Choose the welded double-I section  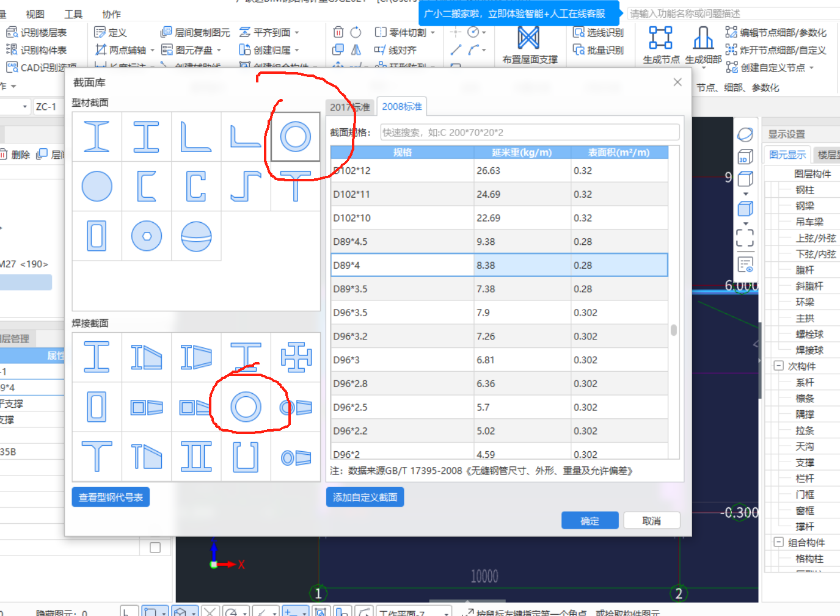(196, 457)
